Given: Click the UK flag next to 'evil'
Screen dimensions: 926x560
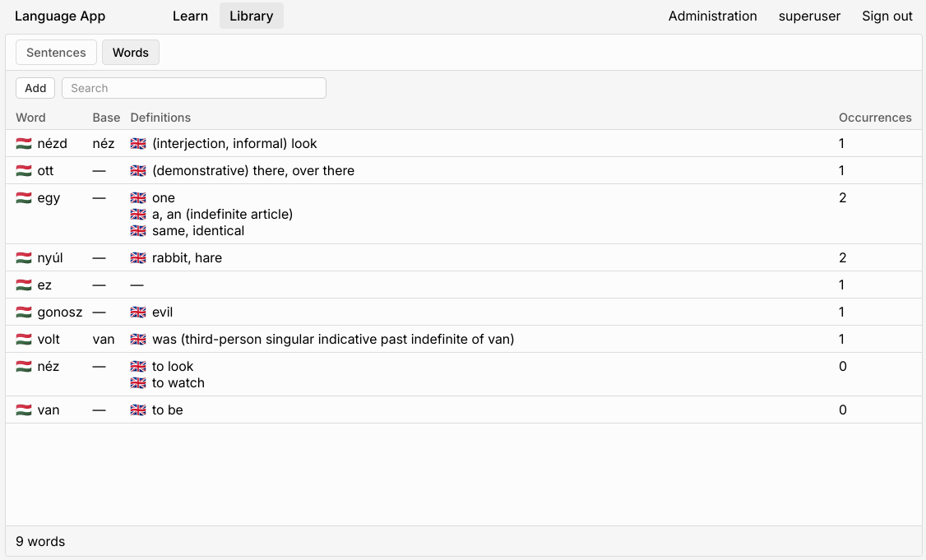Looking at the screenshot, I should point(138,312).
